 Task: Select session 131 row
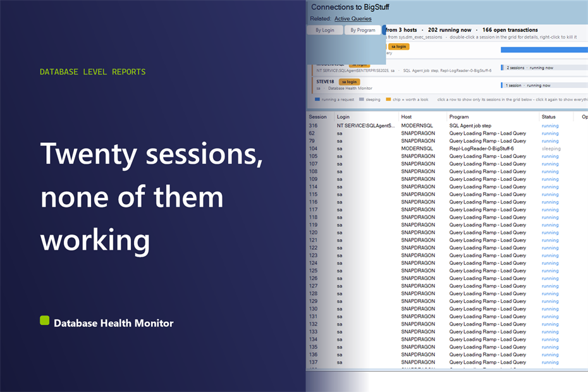(x=447, y=316)
